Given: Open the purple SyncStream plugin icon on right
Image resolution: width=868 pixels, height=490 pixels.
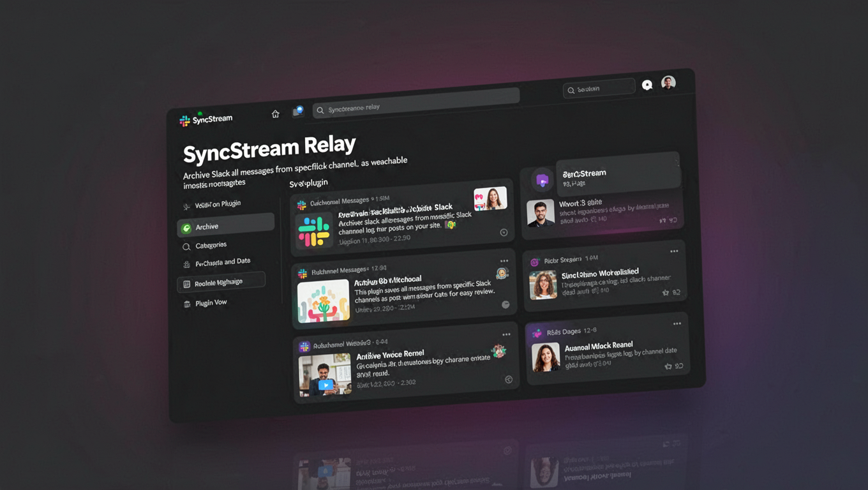Looking at the screenshot, I should click(542, 181).
